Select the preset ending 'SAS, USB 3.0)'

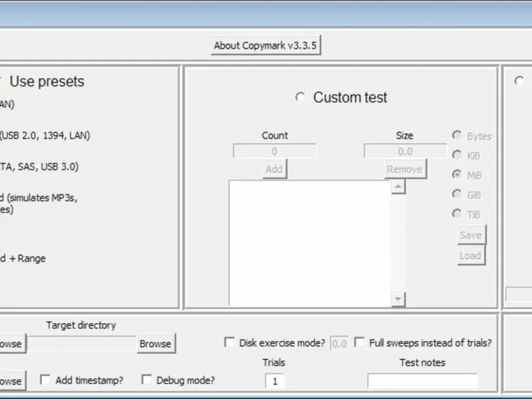coord(39,167)
